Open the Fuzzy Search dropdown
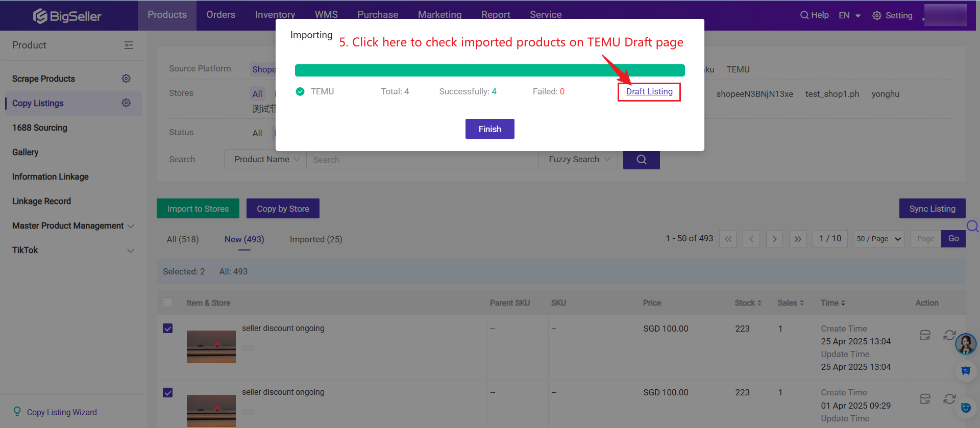 click(x=578, y=160)
